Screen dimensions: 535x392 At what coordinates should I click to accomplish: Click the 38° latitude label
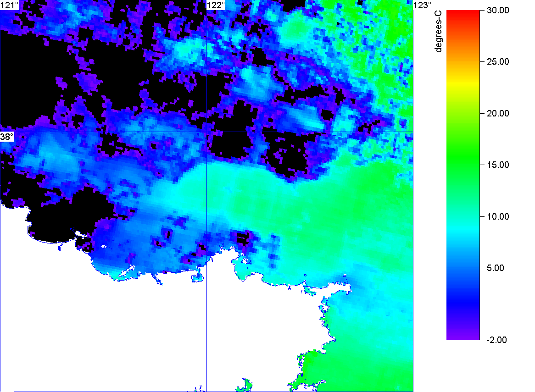pyautogui.click(x=7, y=137)
